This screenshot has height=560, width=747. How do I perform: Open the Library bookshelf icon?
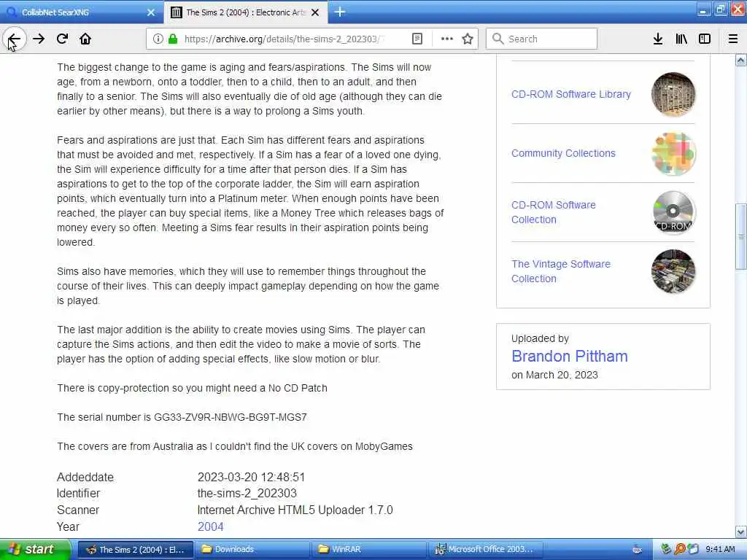(x=681, y=39)
